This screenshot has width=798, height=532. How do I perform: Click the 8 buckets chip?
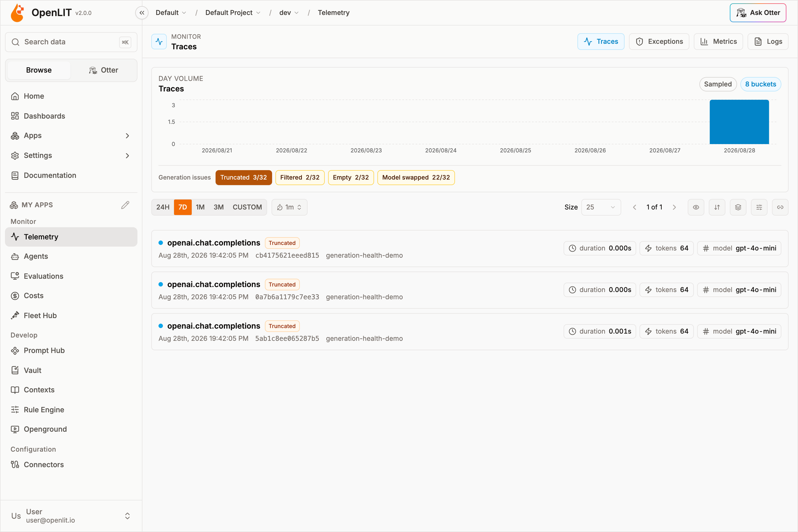coord(761,84)
